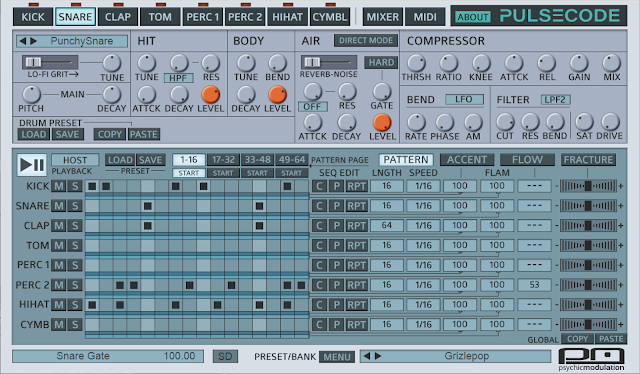This screenshot has height=374, width=640.
Task: Go to previous bank preset before Grizlepop
Action: click(367, 356)
